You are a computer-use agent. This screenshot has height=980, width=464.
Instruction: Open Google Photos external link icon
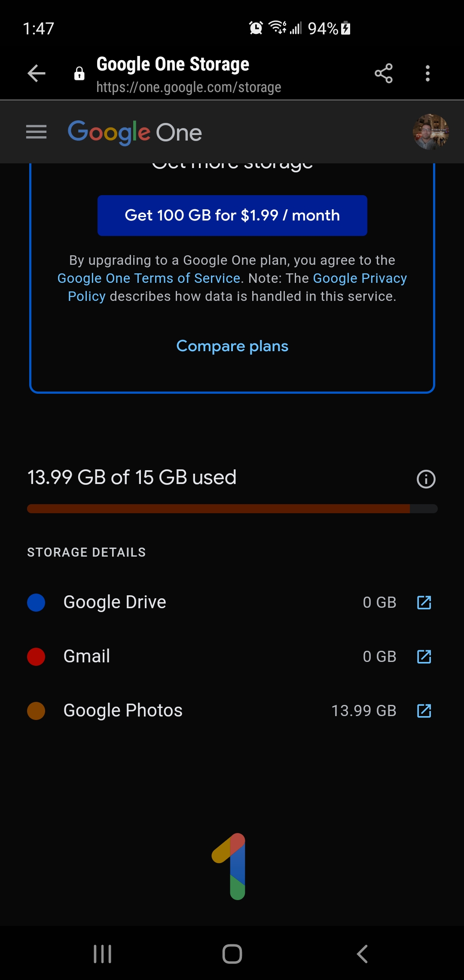(424, 711)
